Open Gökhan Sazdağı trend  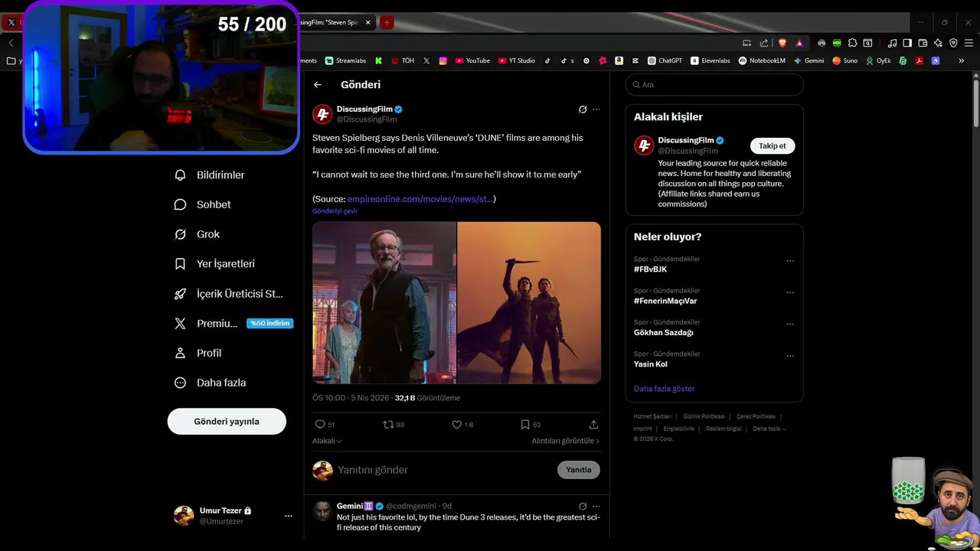coord(663,333)
